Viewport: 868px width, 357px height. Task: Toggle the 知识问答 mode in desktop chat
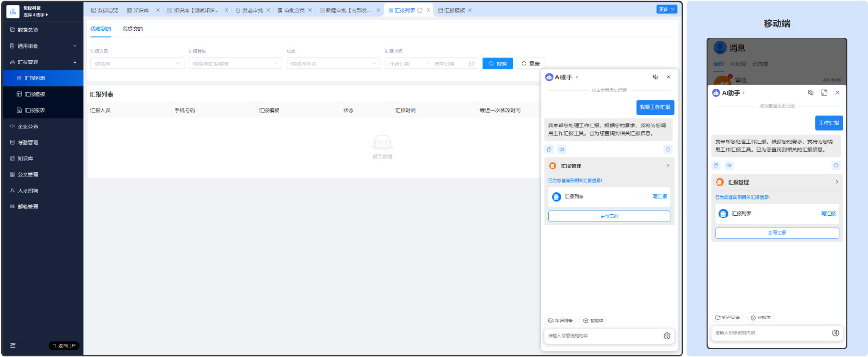tap(560, 320)
